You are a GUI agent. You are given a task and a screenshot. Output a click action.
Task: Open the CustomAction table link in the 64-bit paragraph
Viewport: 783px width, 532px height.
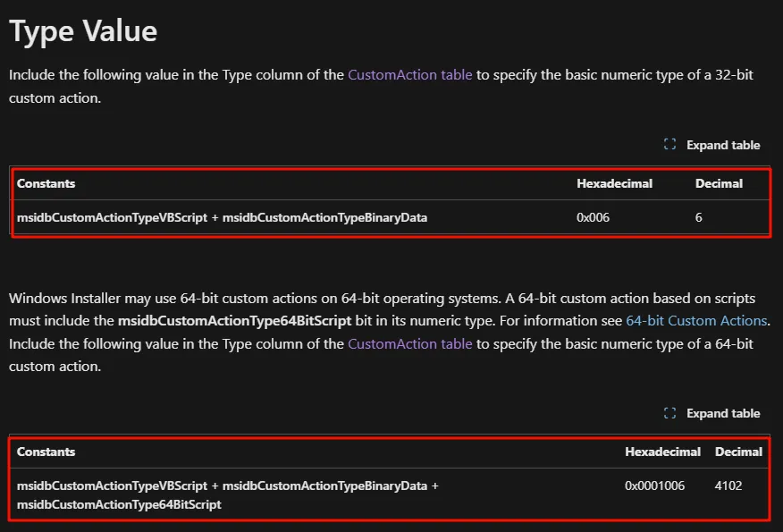tap(409, 343)
